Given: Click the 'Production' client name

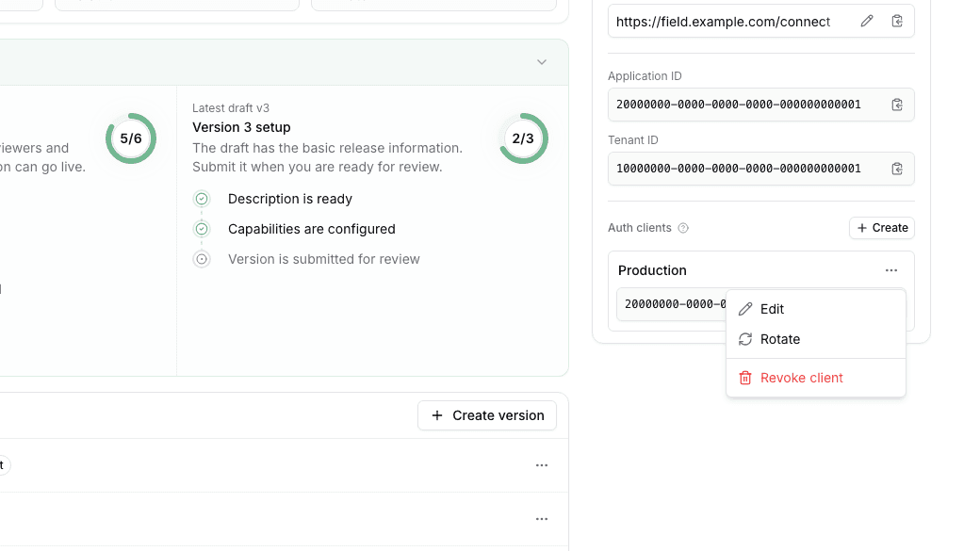Looking at the screenshot, I should [x=652, y=270].
